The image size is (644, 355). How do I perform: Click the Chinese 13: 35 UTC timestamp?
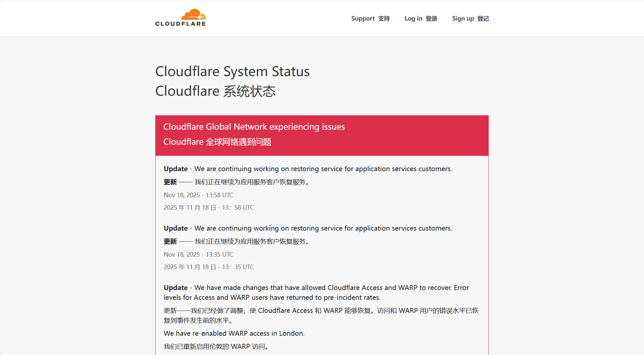click(208, 267)
